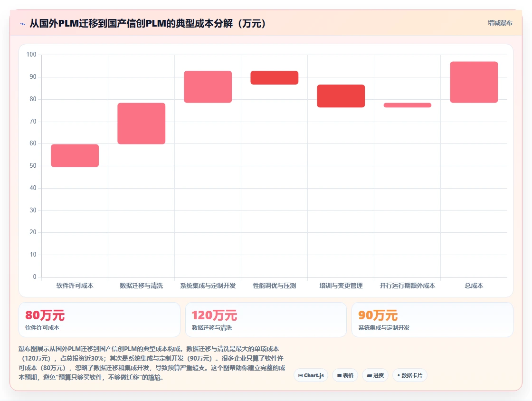
Task: Select the 表格 tag button
Action: 345,375
